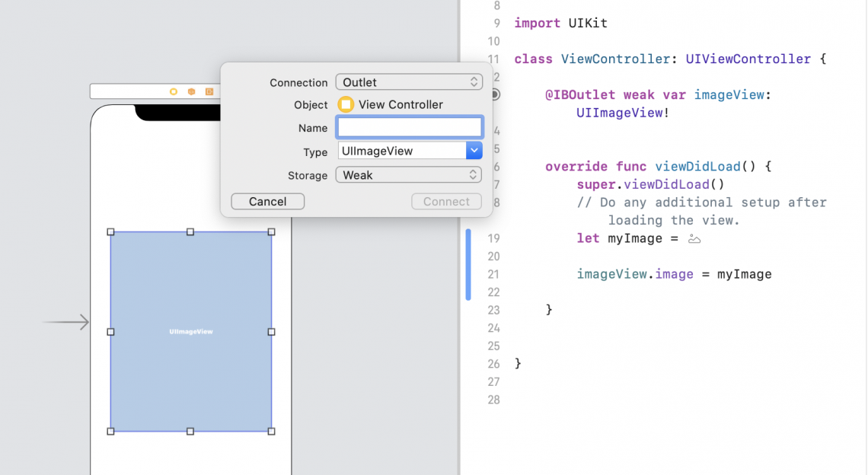Click the yellow View Controller object icon
868x475 pixels.
point(346,104)
